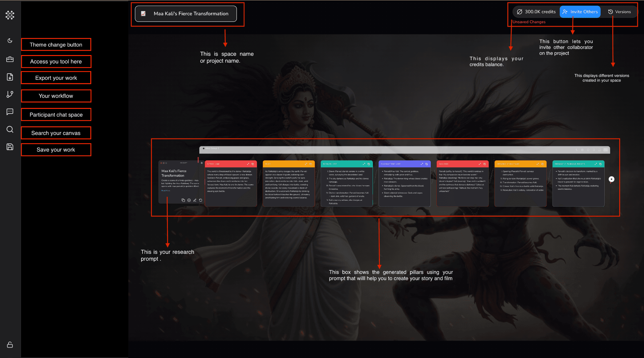Open the workflow branch icon
This screenshot has width=644, height=358.
point(10,94)
